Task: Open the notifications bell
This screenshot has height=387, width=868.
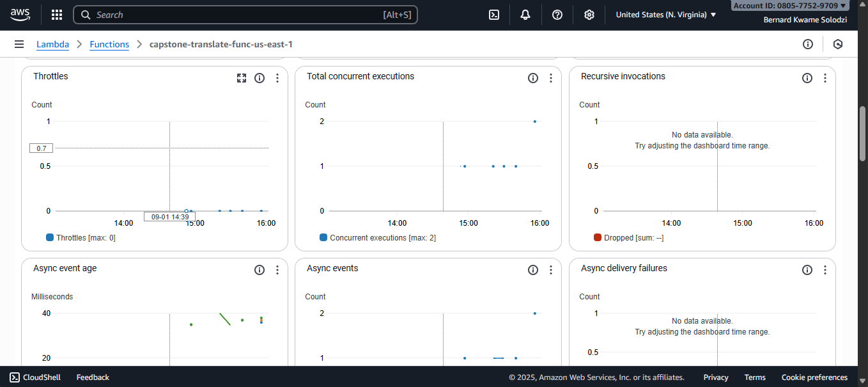Action: (525, 15)
